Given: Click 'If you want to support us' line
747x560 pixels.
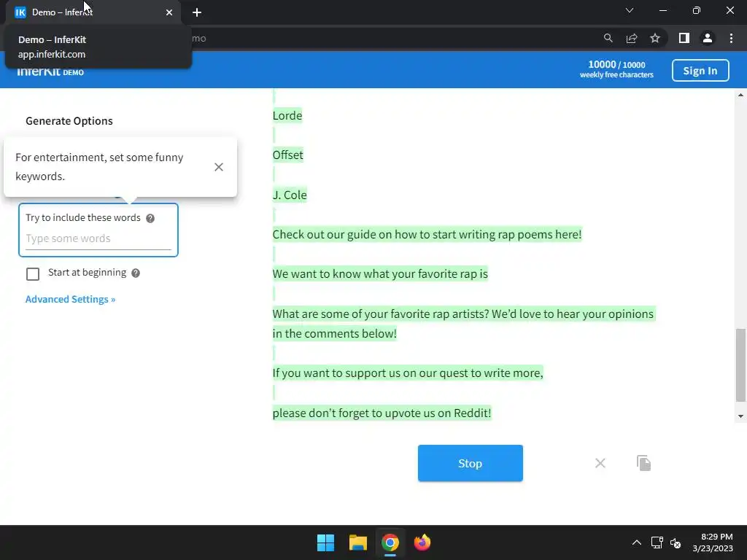Looking at the screenshot, I should tap(408, 373).
